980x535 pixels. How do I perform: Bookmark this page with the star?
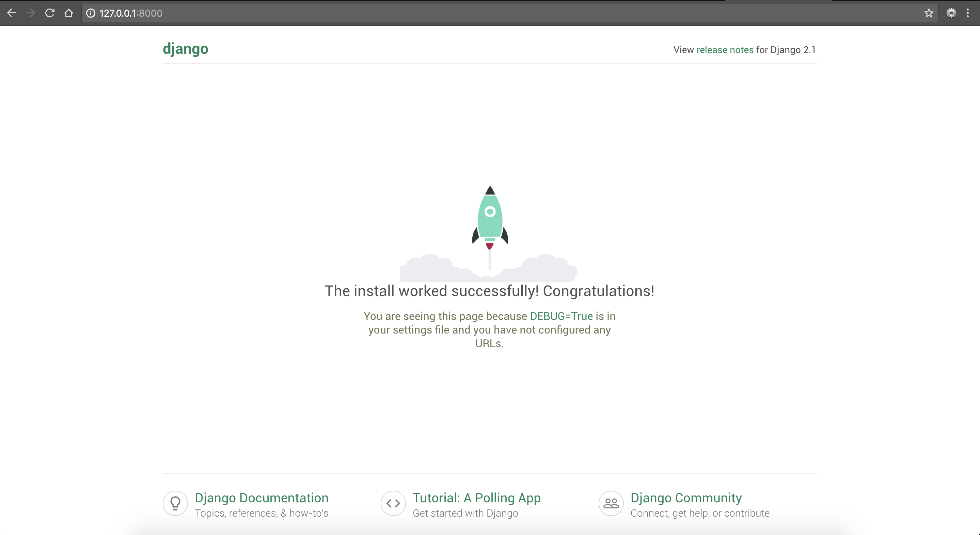point(929,13)
